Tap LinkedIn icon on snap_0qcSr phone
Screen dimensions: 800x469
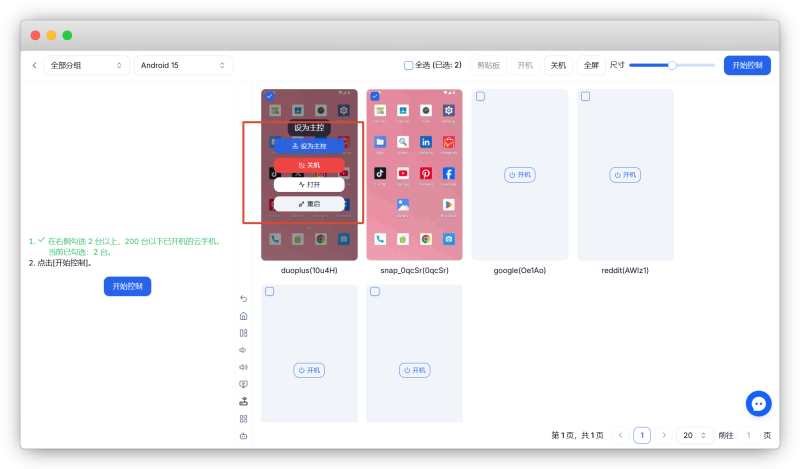pyautogui.click(x=426, y=142)
